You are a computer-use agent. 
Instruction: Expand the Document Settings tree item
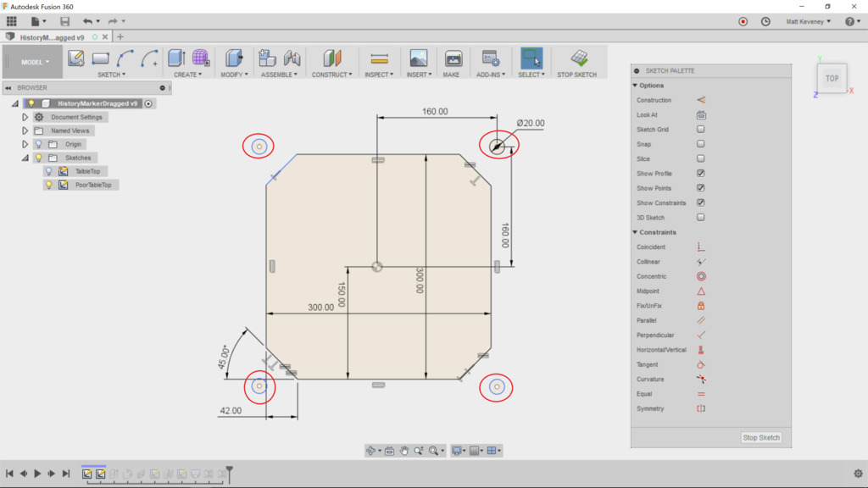[24, 117]
